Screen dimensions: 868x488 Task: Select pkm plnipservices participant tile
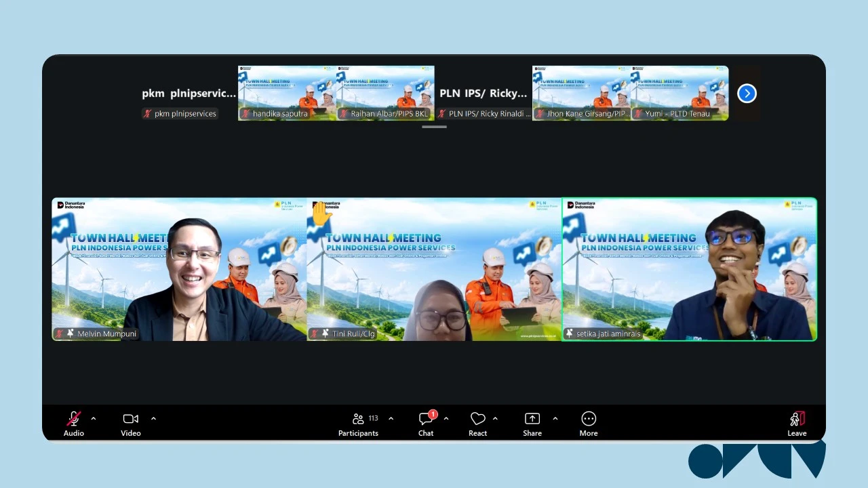point(189,93)
